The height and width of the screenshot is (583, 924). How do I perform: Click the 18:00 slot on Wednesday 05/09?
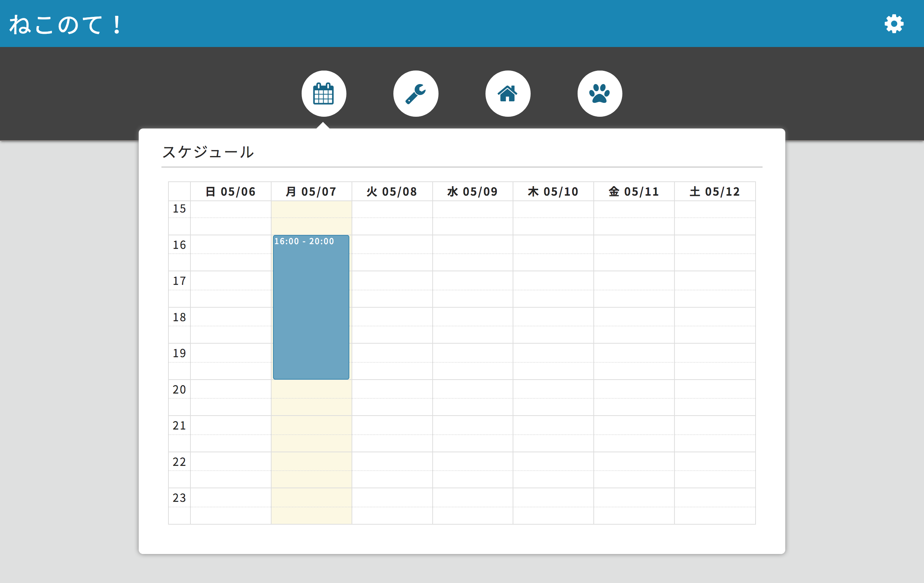pyautogui.click(x=472, y=316)
